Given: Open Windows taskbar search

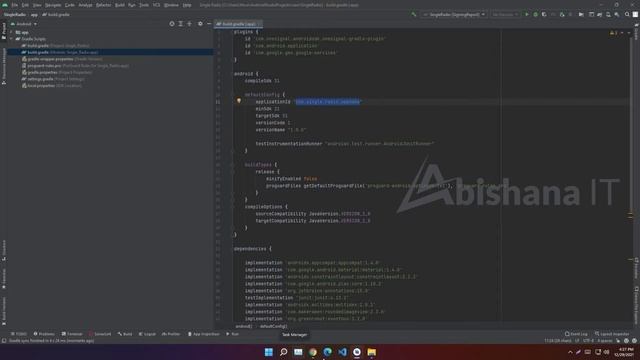Looking at the screenshot, I should point(283,352).
